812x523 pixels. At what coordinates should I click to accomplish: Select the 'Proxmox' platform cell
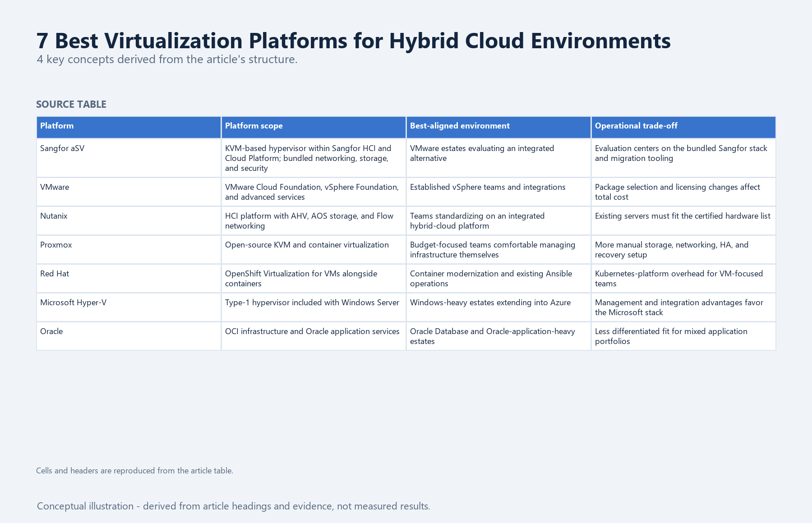pos(129,249)
